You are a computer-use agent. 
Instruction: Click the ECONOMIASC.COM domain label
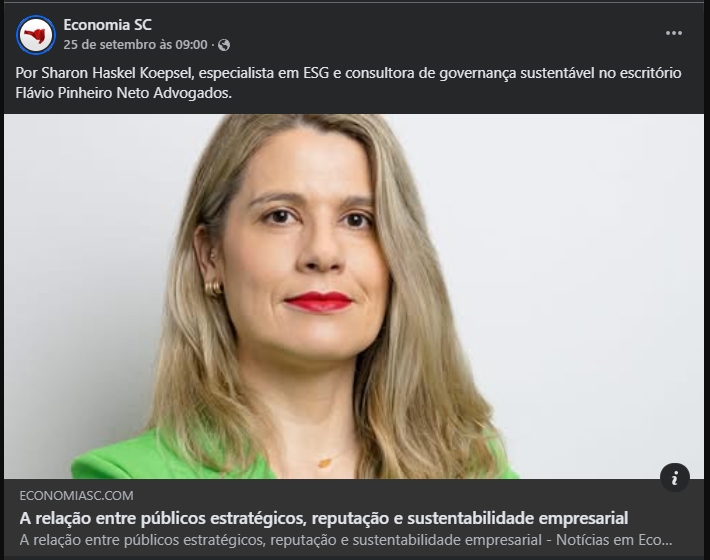77,496
